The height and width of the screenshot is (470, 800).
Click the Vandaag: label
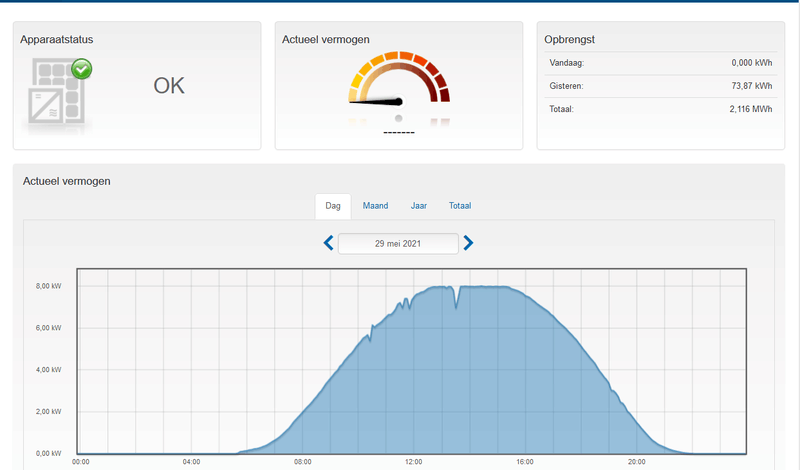click(x=567, y=63)
